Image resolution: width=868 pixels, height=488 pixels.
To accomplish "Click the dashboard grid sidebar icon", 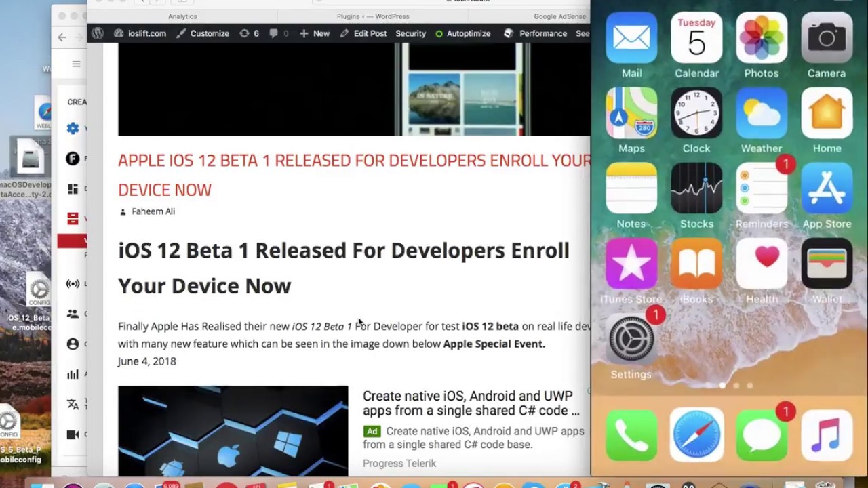I will pos(73,189).
